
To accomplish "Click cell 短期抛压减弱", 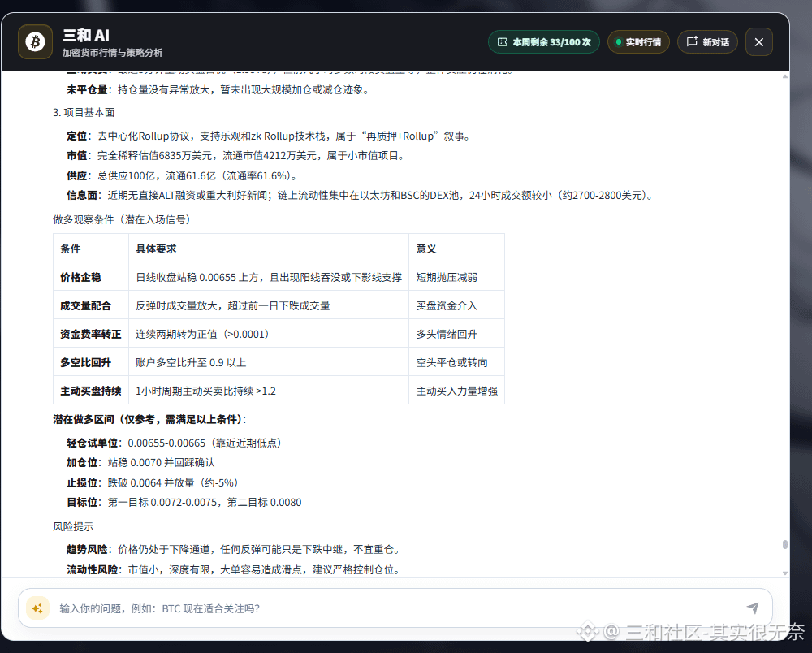I will (456, 277).
